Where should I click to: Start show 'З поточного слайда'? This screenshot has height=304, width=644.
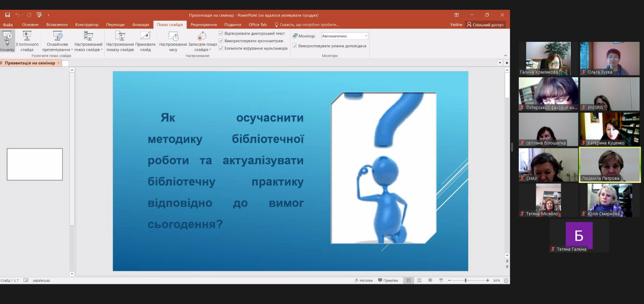coord(27,41)
